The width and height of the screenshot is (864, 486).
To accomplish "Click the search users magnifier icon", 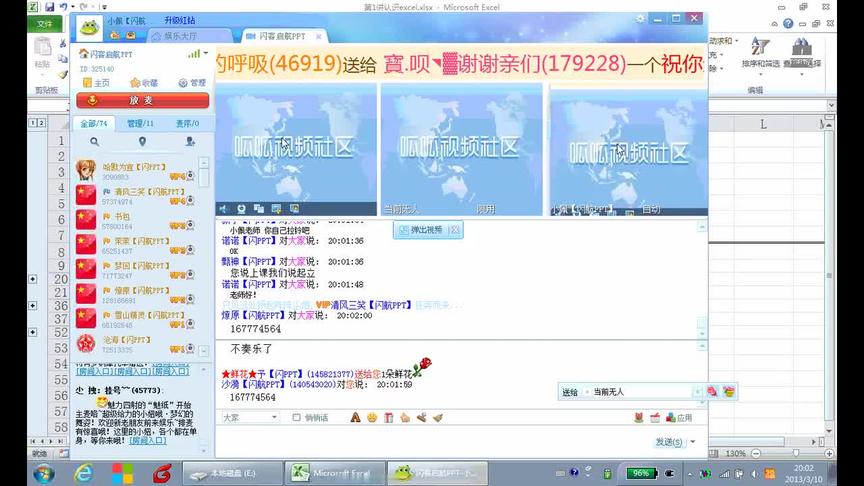I will 94,142.
